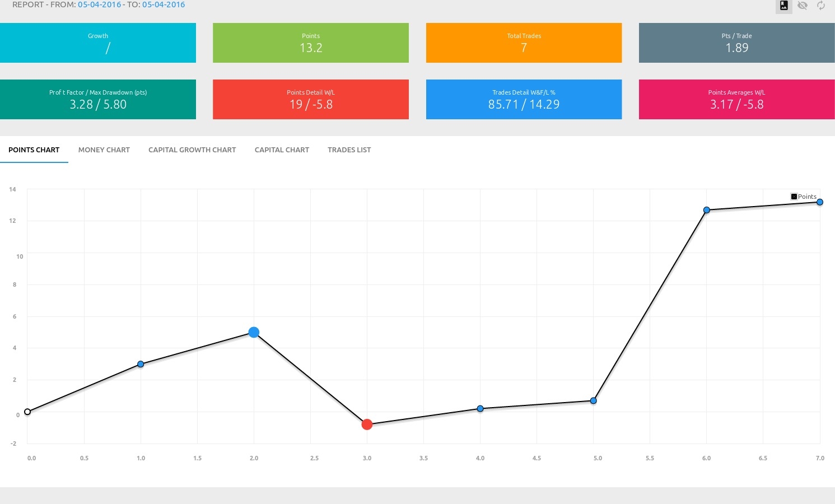
Task: Click the green Points 13.2 card
Action: click(x=311, y=43)
